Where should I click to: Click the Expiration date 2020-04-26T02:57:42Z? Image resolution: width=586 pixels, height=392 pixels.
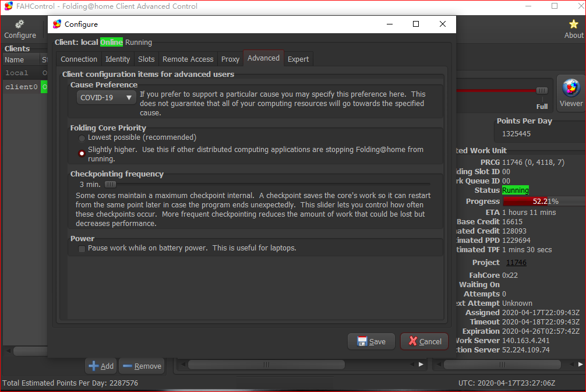(x=541, y=331)
